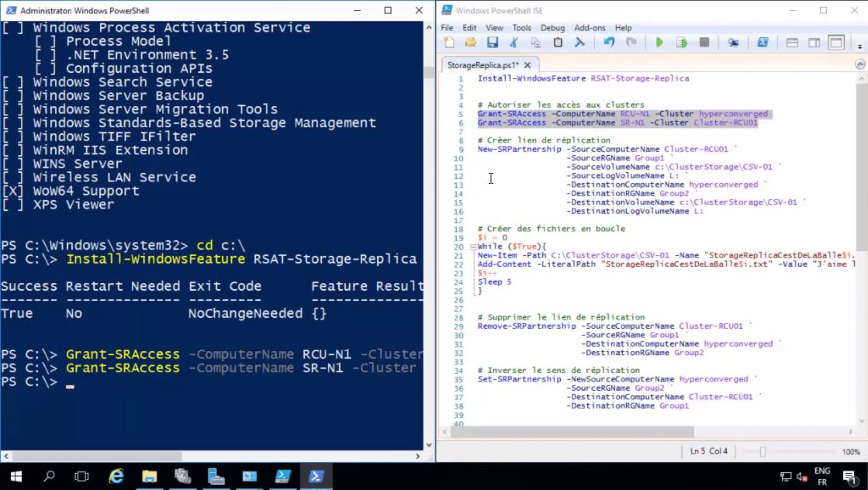Click the Stop Operation icon

tap(705, 43)
